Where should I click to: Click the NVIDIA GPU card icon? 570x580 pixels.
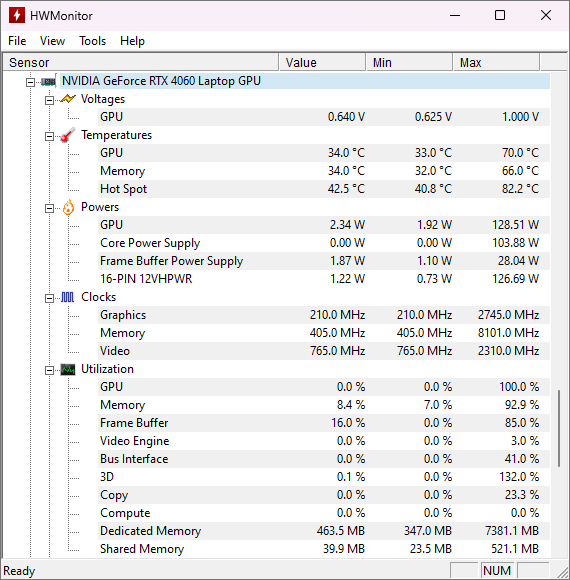pos(48,81)
